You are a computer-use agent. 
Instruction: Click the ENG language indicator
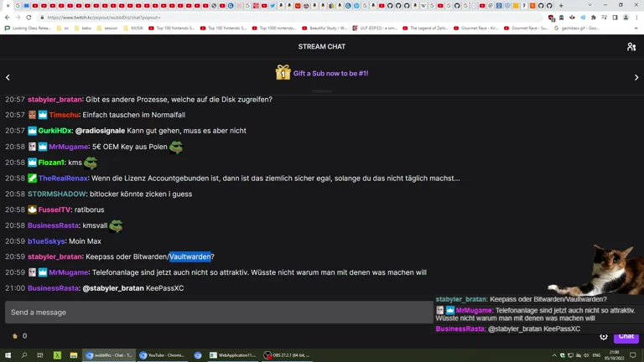(x=596, y=355)
